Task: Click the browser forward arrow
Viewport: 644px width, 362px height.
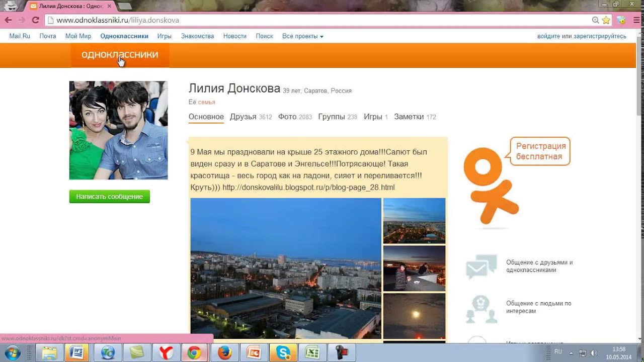Action: pos(21,20)
